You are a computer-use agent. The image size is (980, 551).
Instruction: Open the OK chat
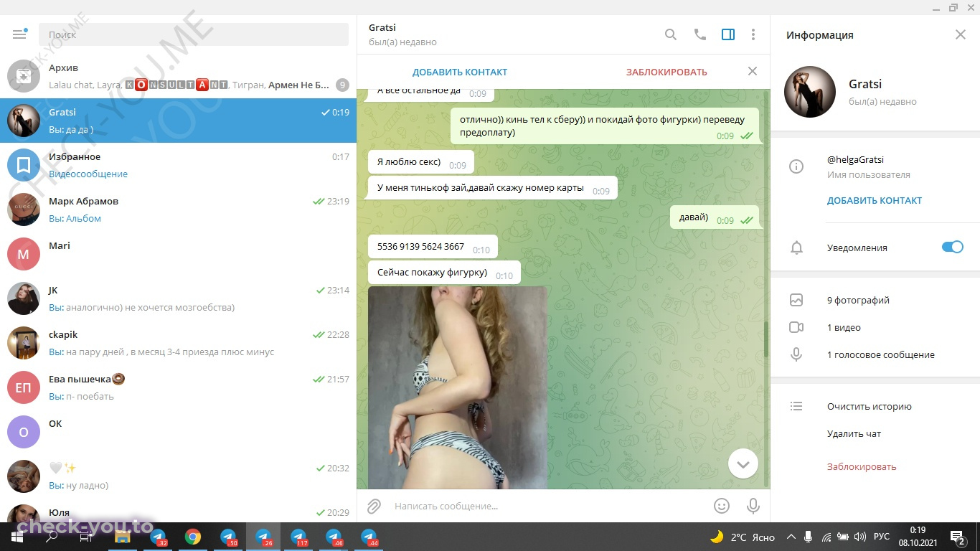point(178,432)
